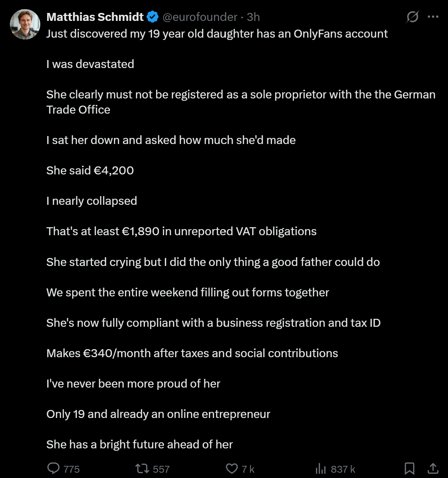Click the reply speech bubble icon
The image size is (448, 478).
point(53,469)
